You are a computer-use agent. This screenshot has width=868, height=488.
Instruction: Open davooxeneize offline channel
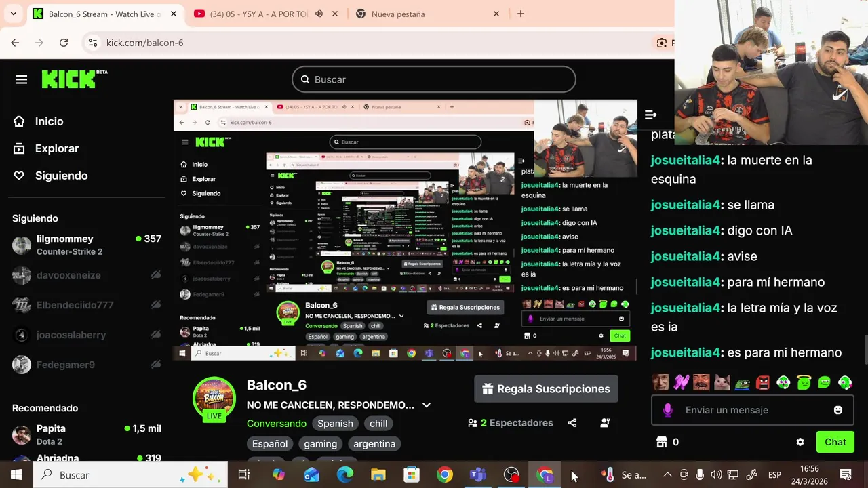click(x=87, y=275)
